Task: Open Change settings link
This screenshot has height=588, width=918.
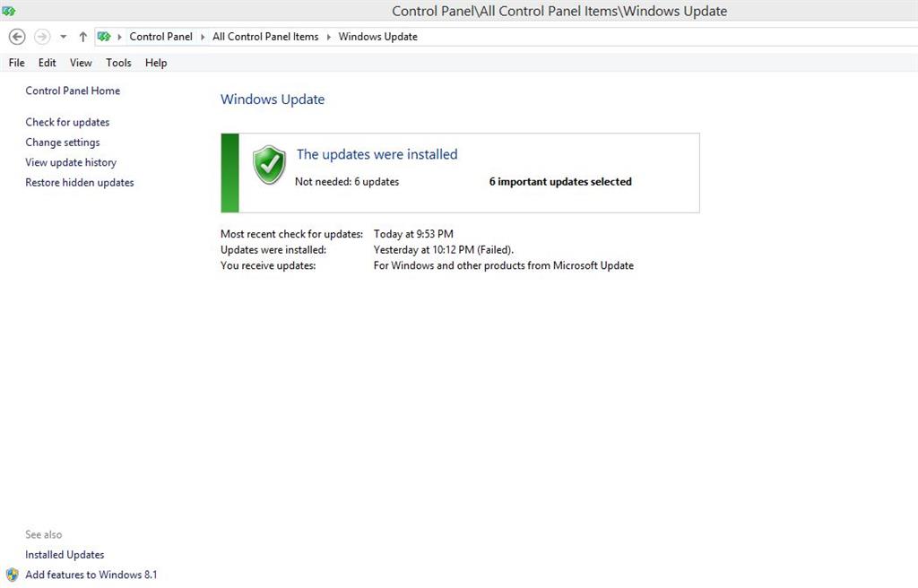Action: click(63, 143)
